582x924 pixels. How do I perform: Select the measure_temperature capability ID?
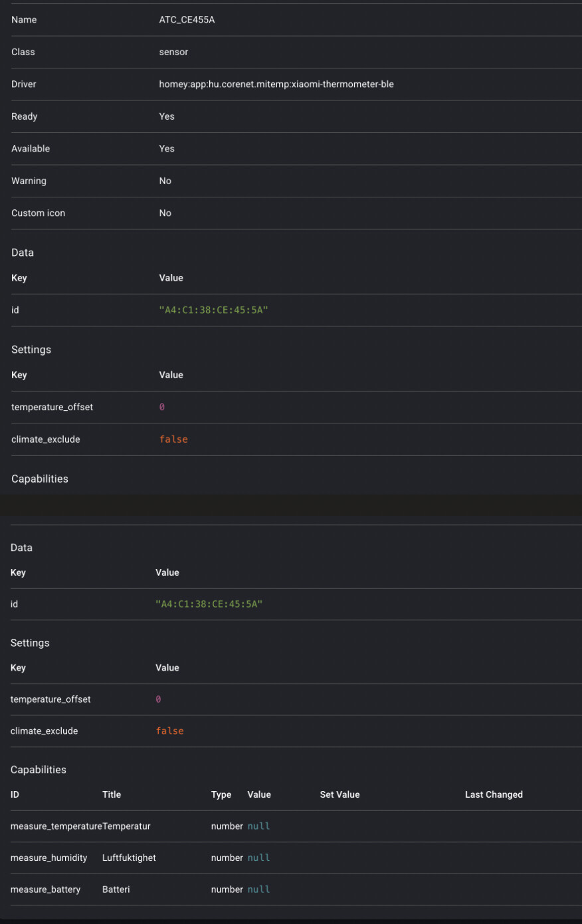point(56,826)
